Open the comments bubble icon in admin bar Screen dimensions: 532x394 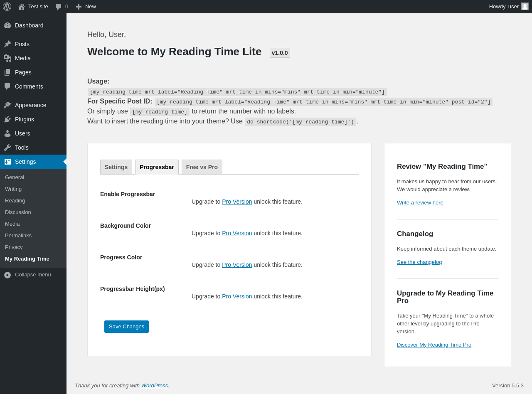(59, 7)
